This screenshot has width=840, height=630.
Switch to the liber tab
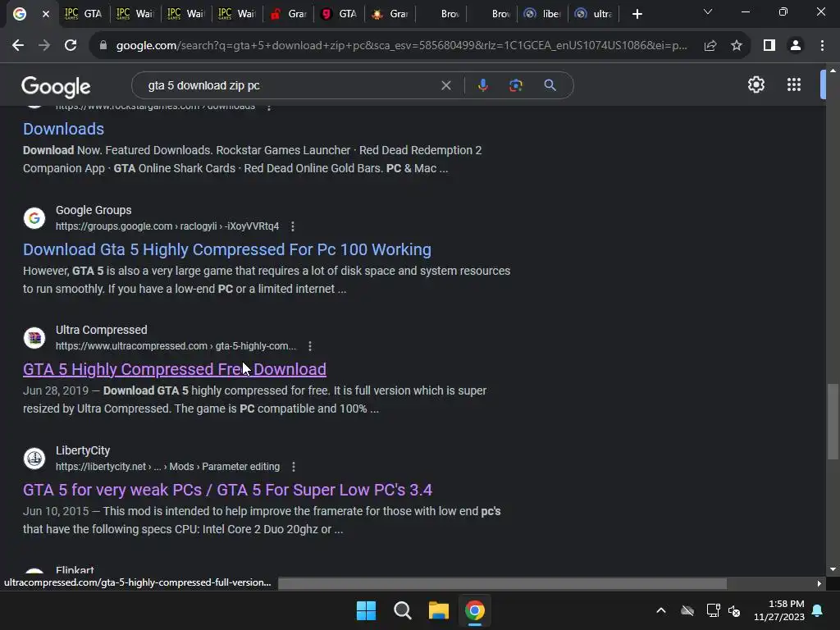543,14
